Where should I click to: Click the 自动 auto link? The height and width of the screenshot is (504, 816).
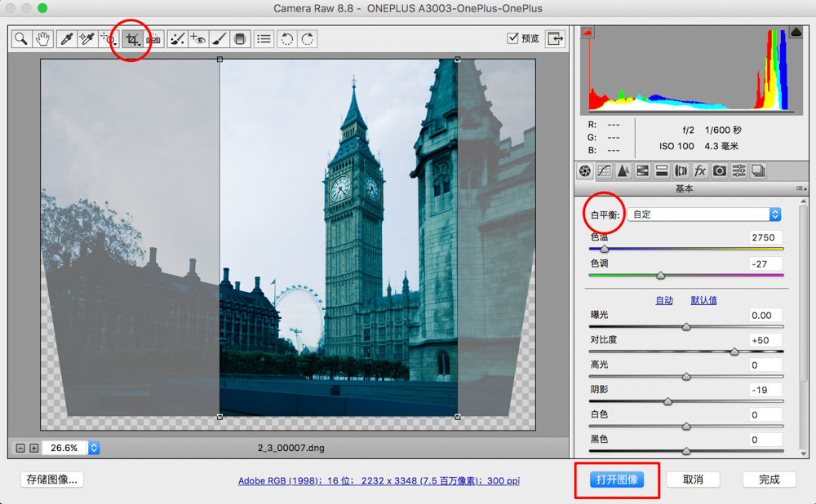[x=664, y=300]
